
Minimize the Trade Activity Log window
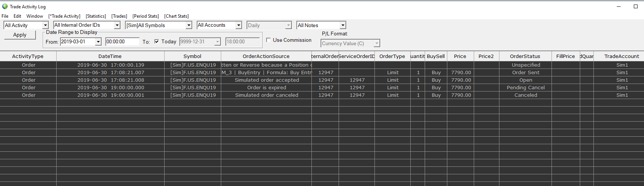point(619,6)
